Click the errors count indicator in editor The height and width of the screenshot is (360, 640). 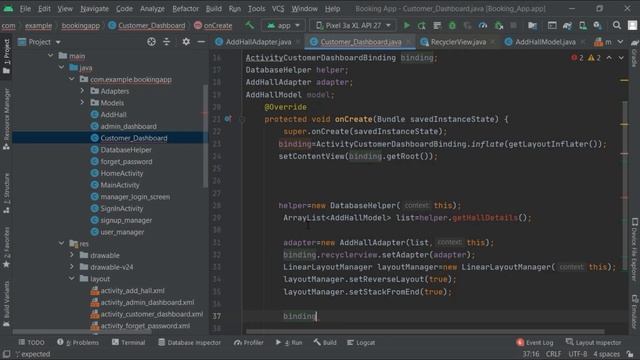[x=577, y=58]
